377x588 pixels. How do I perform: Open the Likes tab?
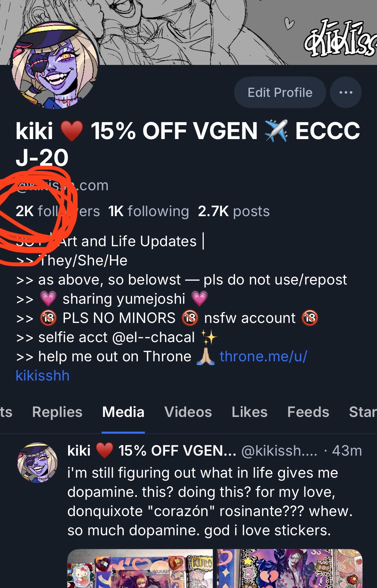coord(249,412)
